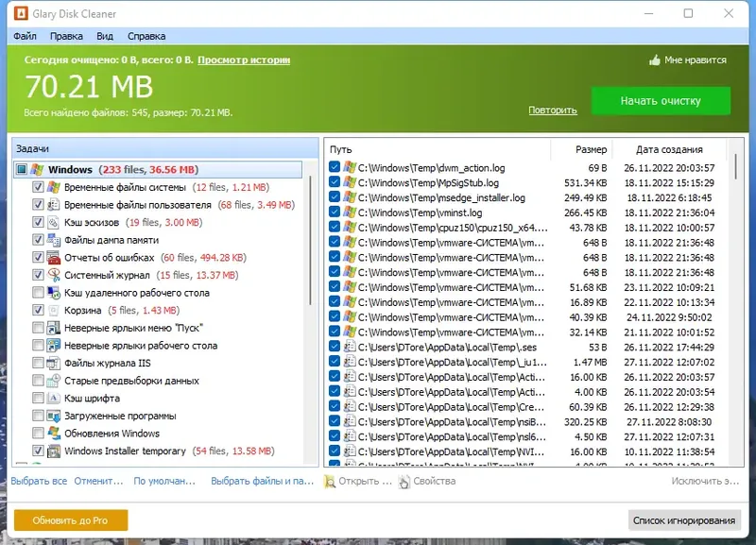Click the properties icon next to Свойства

coord(404,482)
